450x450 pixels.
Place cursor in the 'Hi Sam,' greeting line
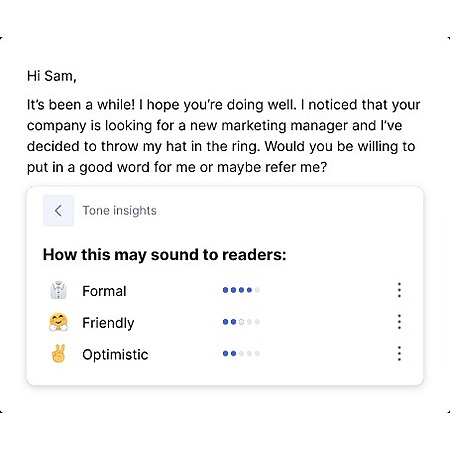click(x=52, y=76)
